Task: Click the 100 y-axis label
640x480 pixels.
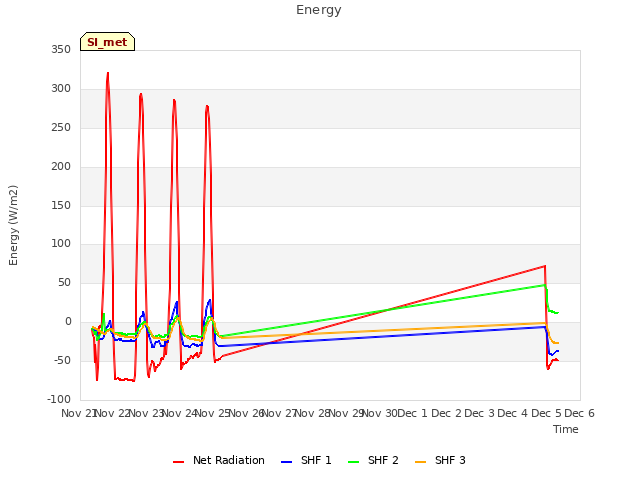Action: (61, 244)
